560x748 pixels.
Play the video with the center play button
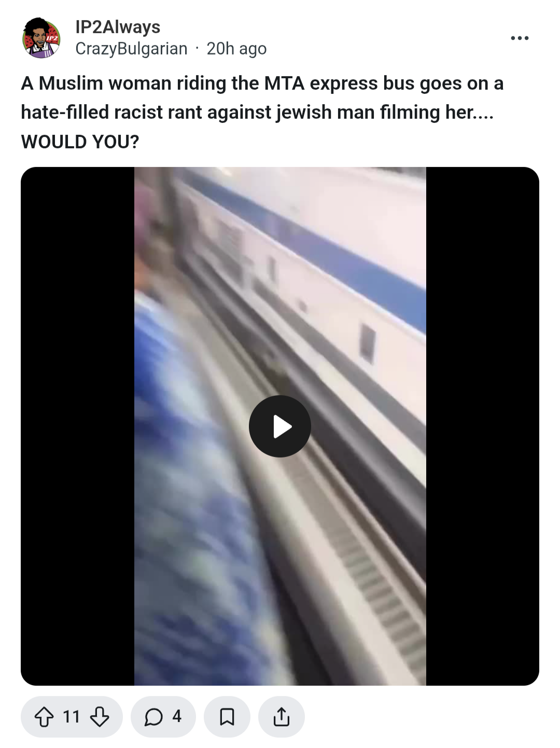[280, 426]
